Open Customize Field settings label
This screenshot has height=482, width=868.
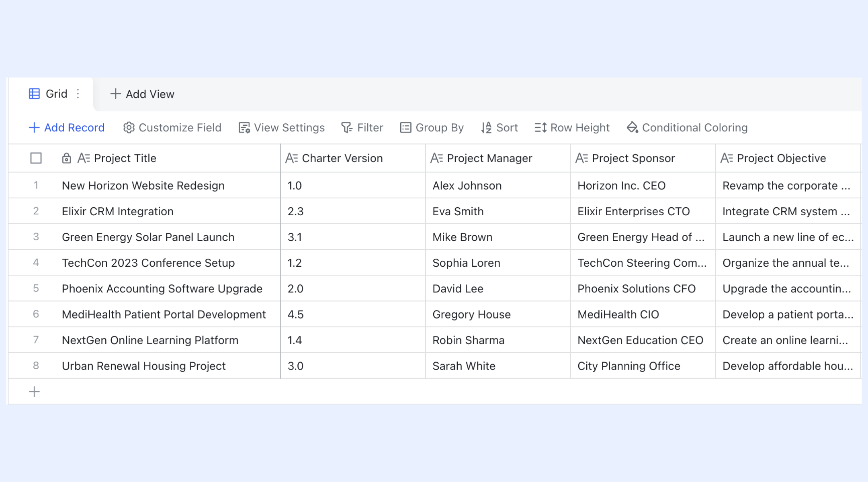180,128
